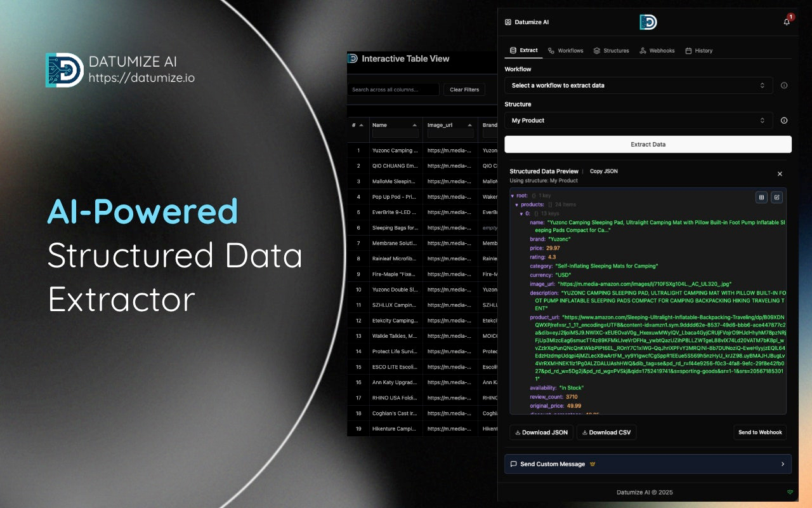Collapse the 0 item node in JSON tree
This screenshot has height=508, width=812.
coord(521,214)
